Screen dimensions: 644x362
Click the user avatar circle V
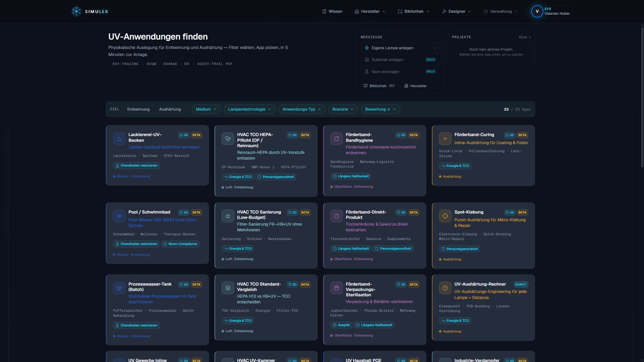(x=537, y=11)
